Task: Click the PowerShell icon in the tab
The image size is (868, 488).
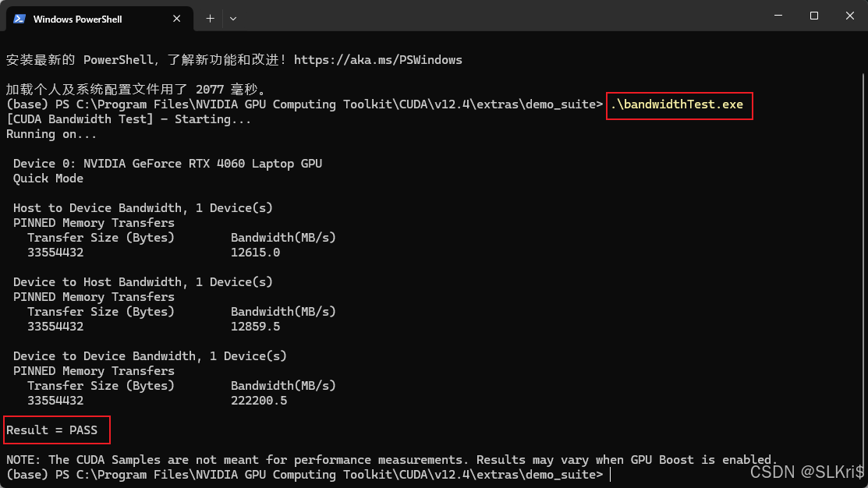Action: [19, 19]
